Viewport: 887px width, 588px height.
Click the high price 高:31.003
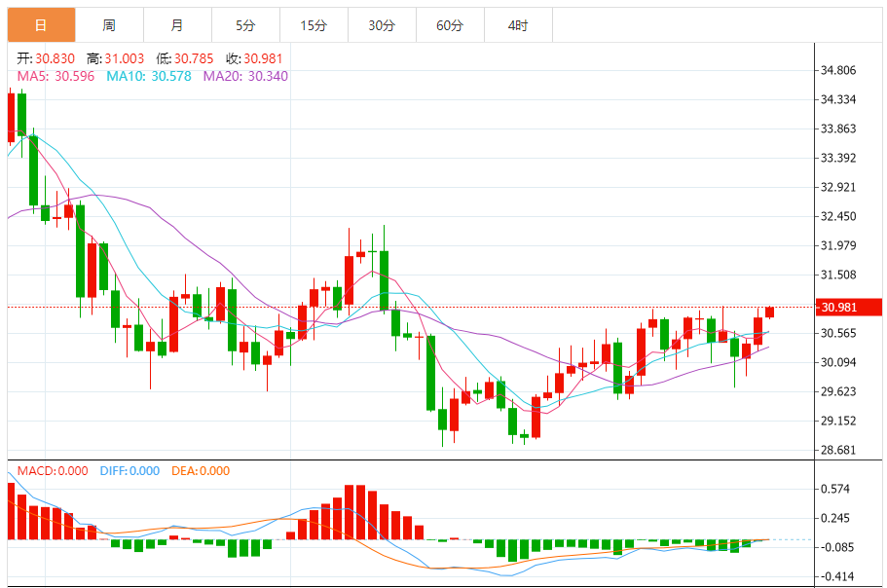pyautogui.click(x=116, y=58)
